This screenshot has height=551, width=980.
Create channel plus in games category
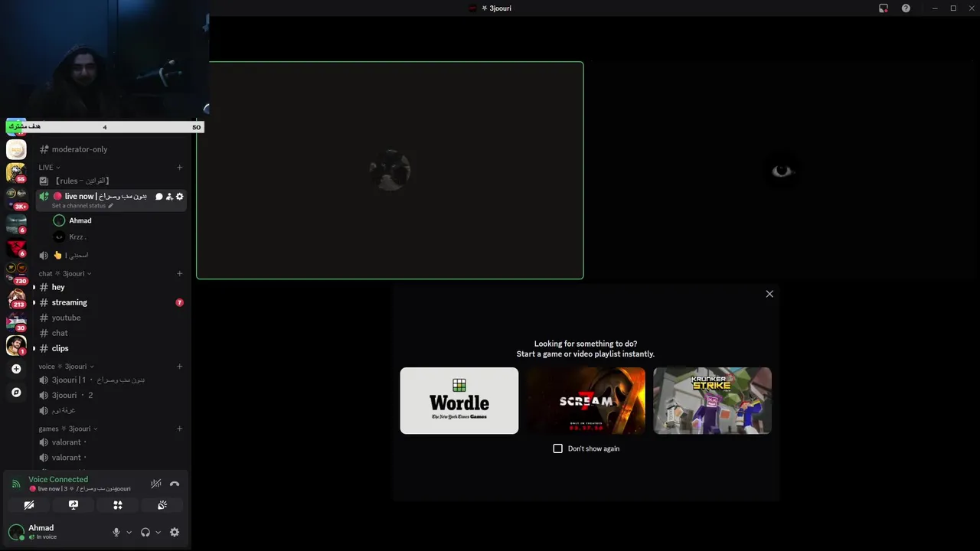[x=180, y=429]
